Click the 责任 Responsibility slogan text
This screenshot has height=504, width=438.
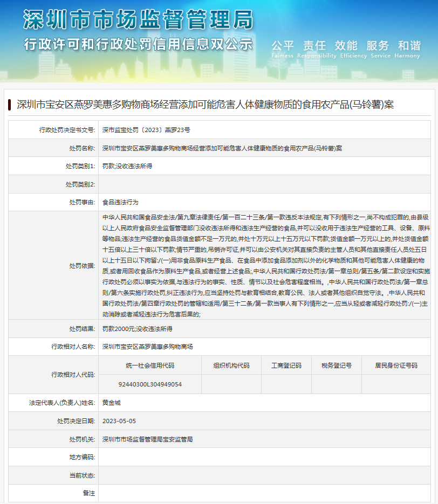pos(317,49)
